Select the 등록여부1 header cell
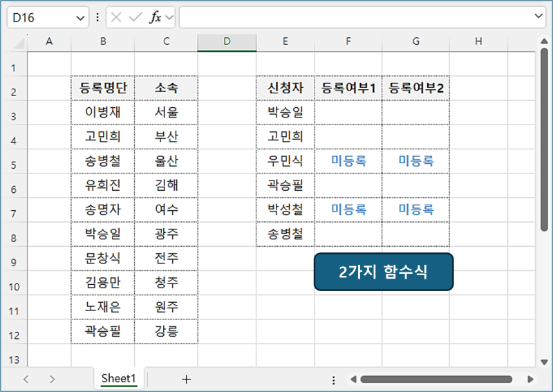The width and height of the screenshot is (553, 392). (x=348, y=88)
